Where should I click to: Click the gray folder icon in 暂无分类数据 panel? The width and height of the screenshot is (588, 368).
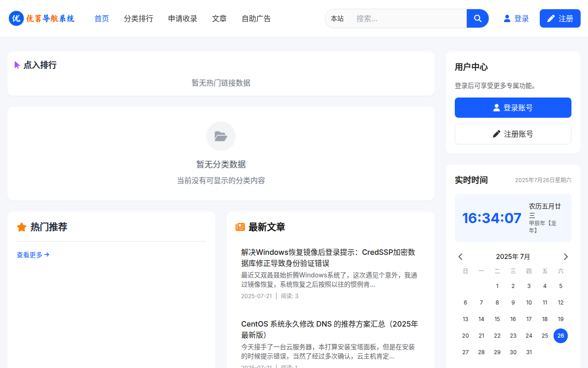click(221, 136)
